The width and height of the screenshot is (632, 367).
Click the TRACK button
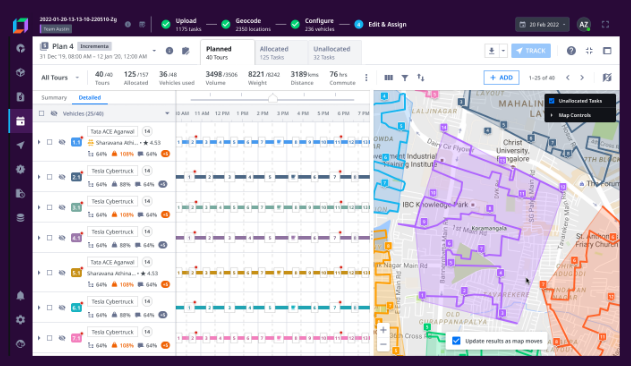531,51
